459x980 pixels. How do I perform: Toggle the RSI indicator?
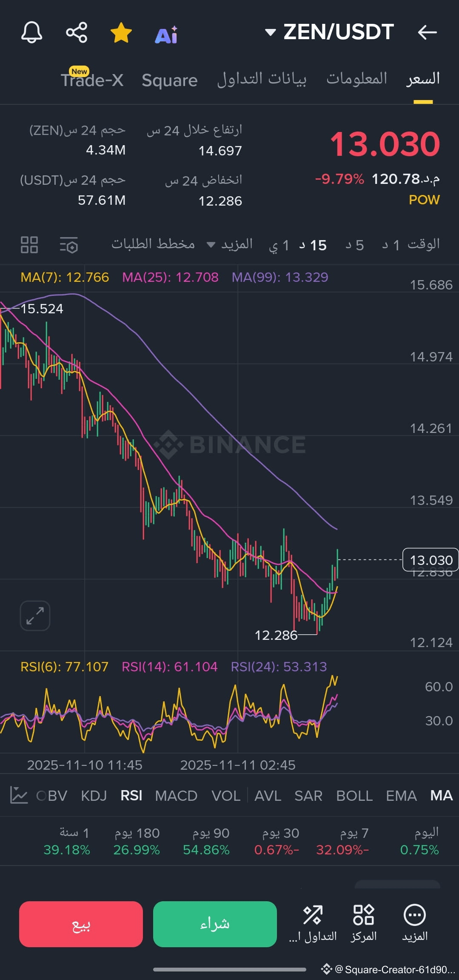[131, 795]
